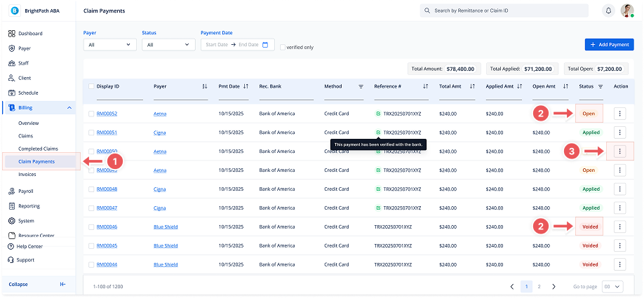
Task: Click the Status column filter icon
Action: click(x=601, y=86)
